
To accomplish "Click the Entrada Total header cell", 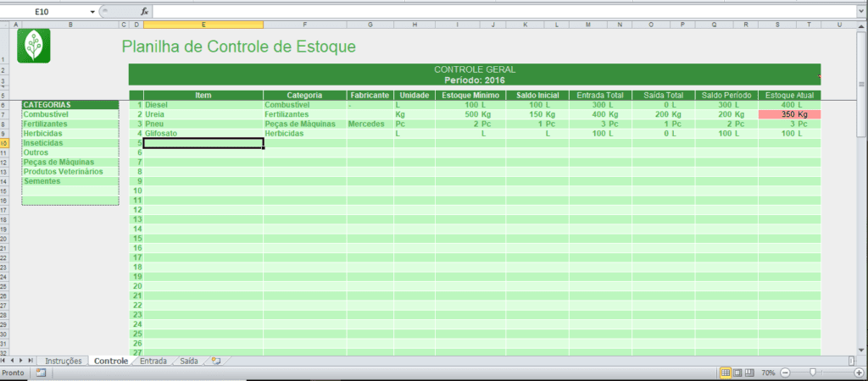I will [x=600, y=95].
